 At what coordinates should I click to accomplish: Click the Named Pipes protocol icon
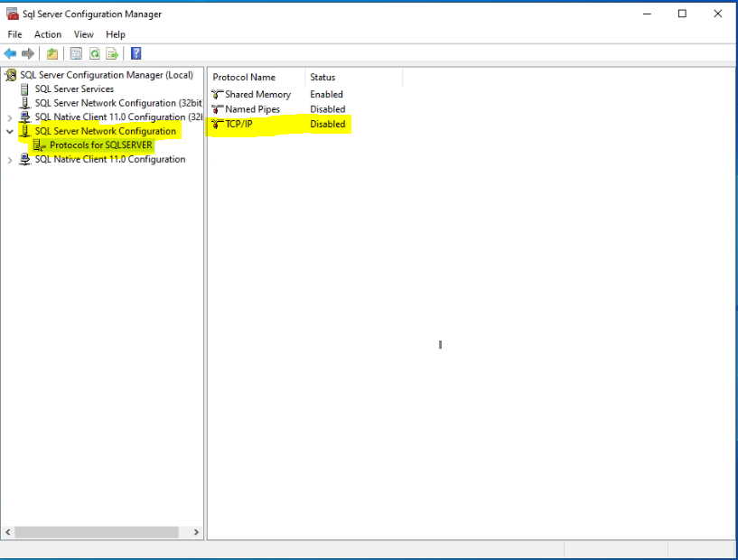pos(217,109)
